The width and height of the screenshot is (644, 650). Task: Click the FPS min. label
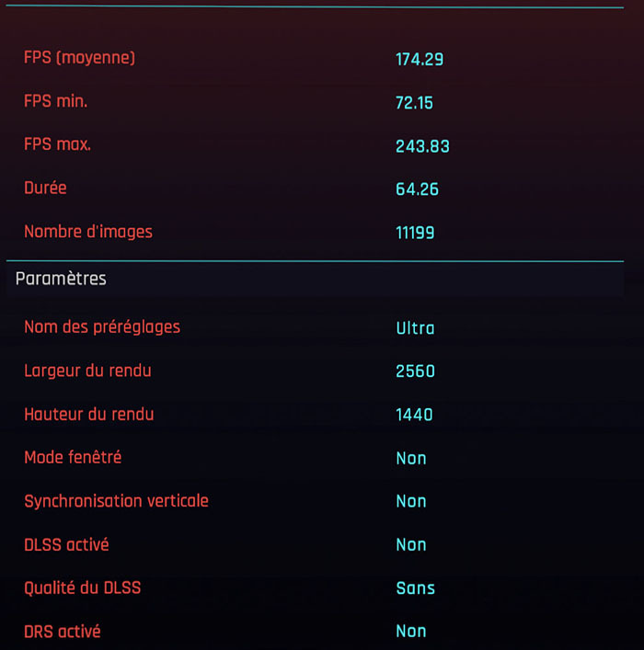pos(55,101)
